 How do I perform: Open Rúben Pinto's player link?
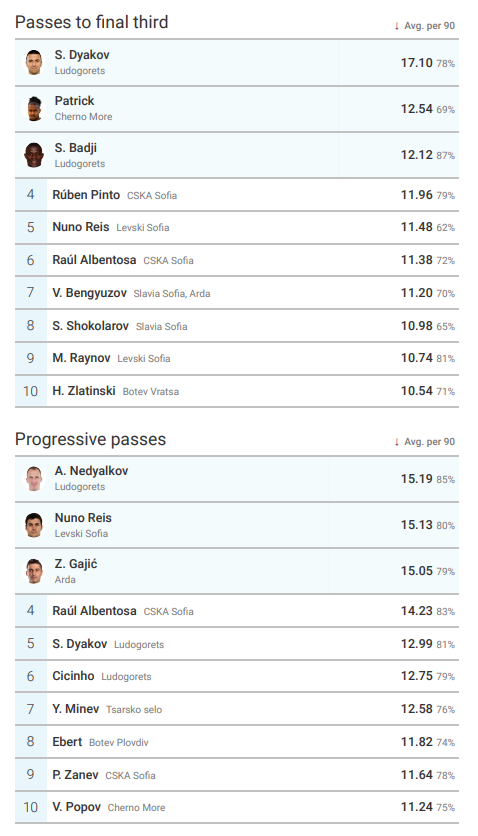86,195
